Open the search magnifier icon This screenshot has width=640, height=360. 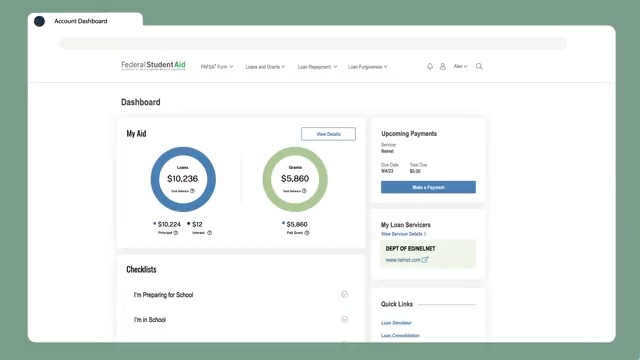[479, 66]
